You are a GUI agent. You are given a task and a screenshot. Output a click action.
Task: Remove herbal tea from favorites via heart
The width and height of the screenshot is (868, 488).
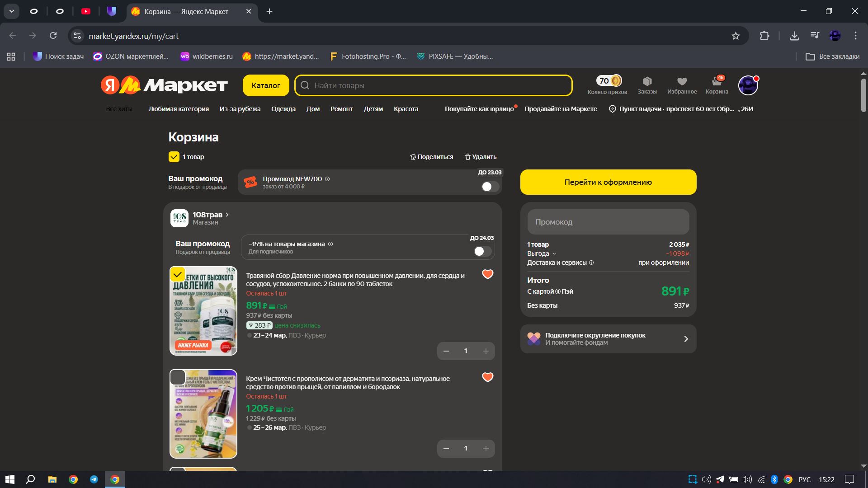487,274
